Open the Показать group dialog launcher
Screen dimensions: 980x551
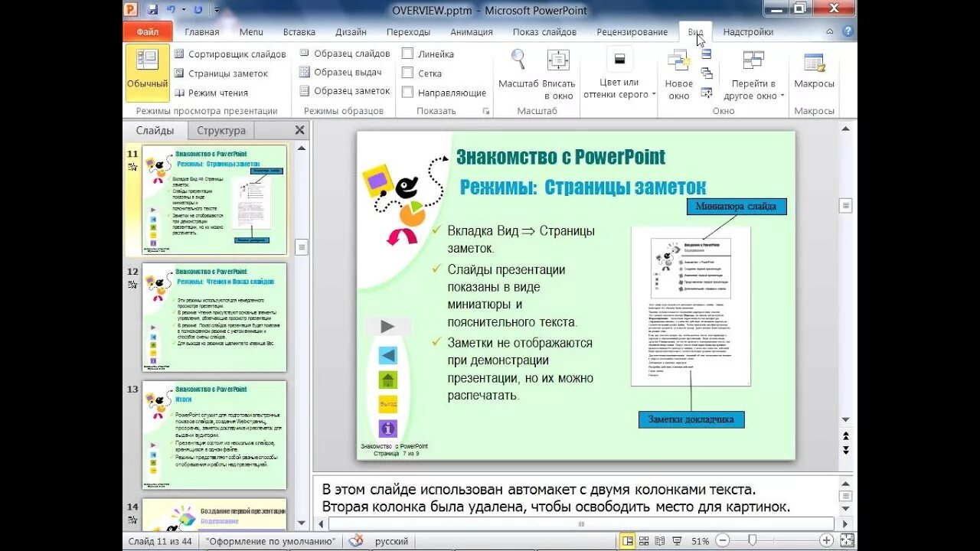point(485,111)
